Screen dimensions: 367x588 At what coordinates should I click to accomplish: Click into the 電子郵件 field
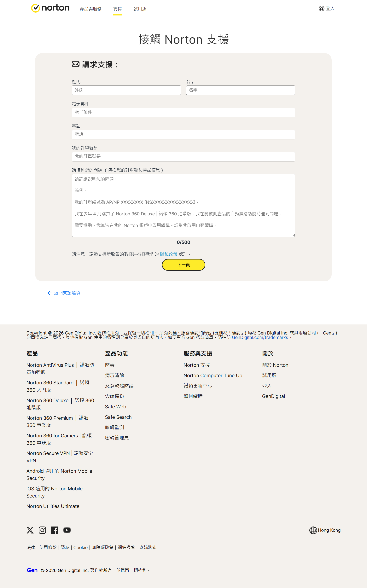point(183,112)
